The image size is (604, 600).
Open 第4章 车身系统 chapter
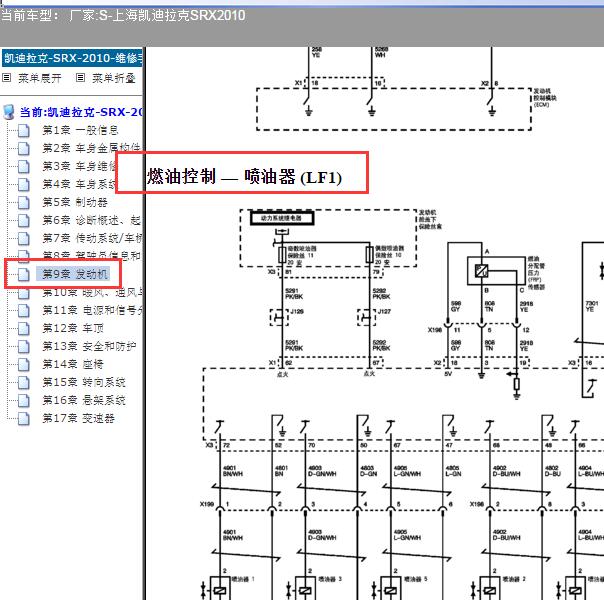[79, 184]
